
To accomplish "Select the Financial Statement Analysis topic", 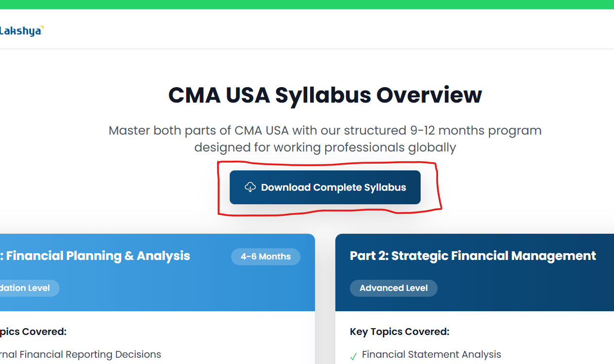I will (431, 354).
